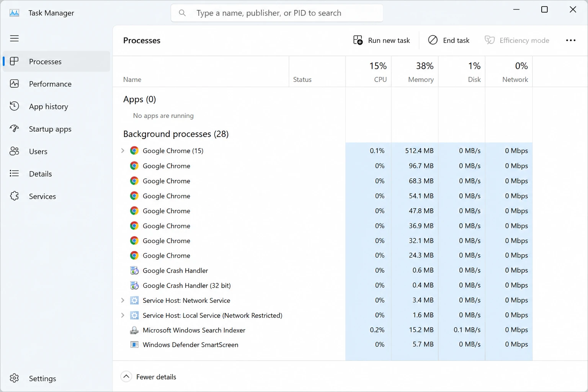Maximize the Task Manager window
This screenshot has height=392, width=588.
[x=544, y=10]
